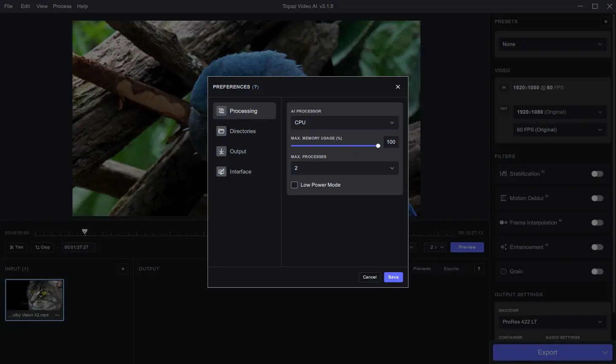Screen dimensions: 616x364
Task: Expand the output frame rate dropdown 60 FPS (Original)
Action: [x=560, y=130]
